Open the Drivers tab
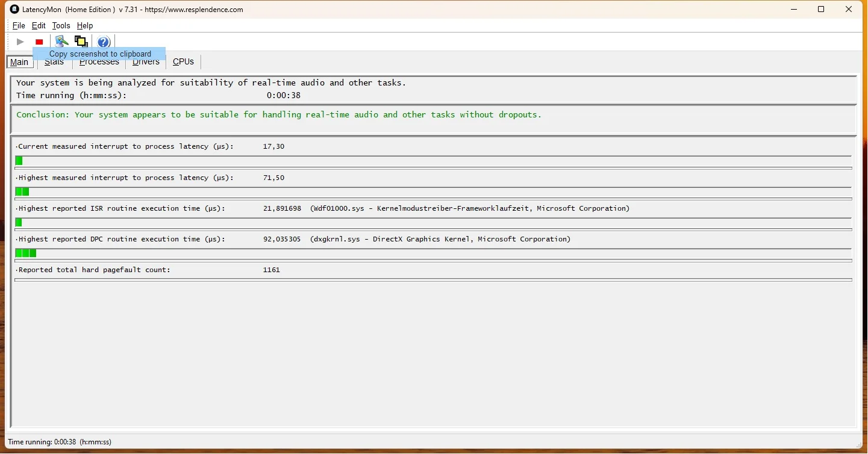 point(146,62)
